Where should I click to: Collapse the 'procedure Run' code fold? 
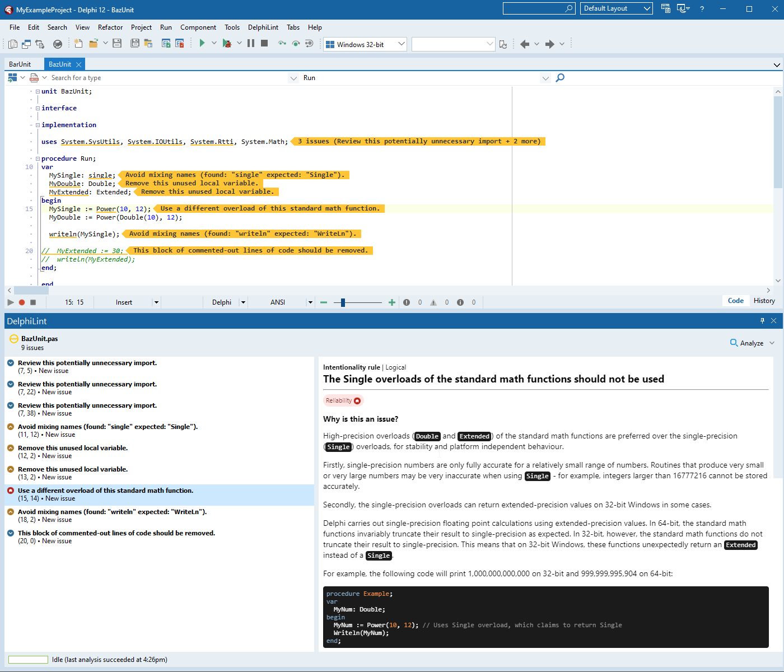pos(38,158)
